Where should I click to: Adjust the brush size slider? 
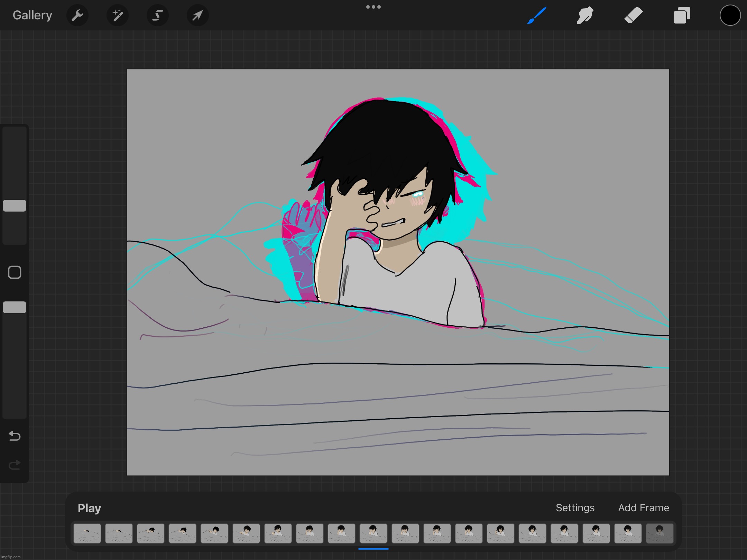point(14,205)
